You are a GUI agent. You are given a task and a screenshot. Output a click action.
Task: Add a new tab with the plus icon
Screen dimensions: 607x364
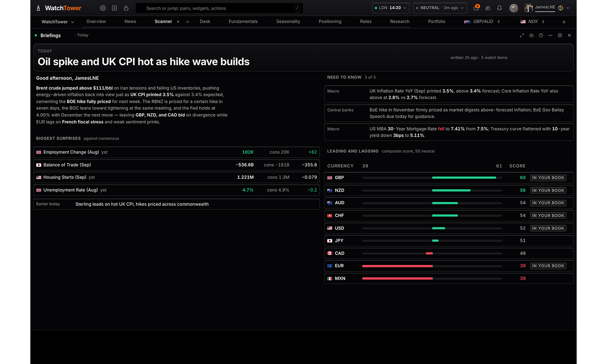coord(564,22)
